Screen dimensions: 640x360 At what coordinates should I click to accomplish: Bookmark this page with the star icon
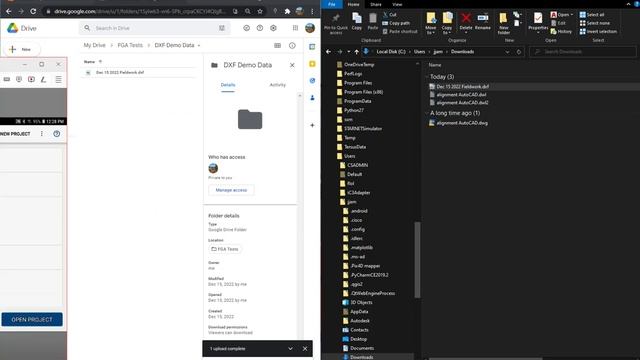tap(260, 11)
